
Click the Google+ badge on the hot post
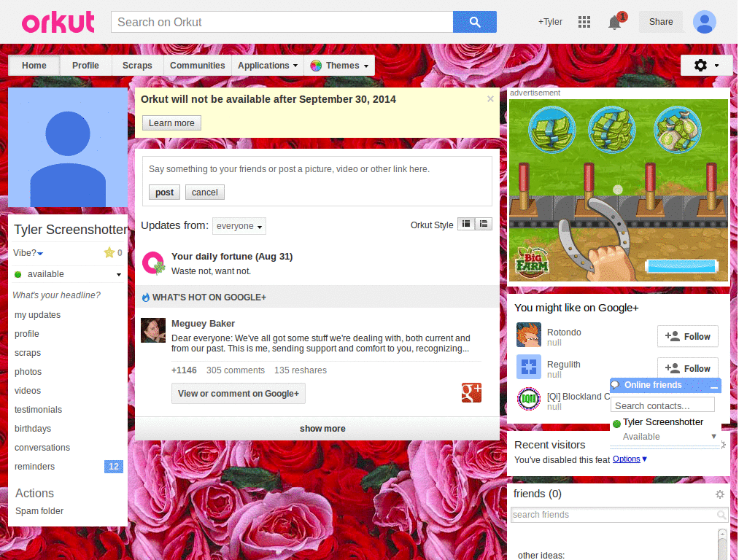point(471,392)
